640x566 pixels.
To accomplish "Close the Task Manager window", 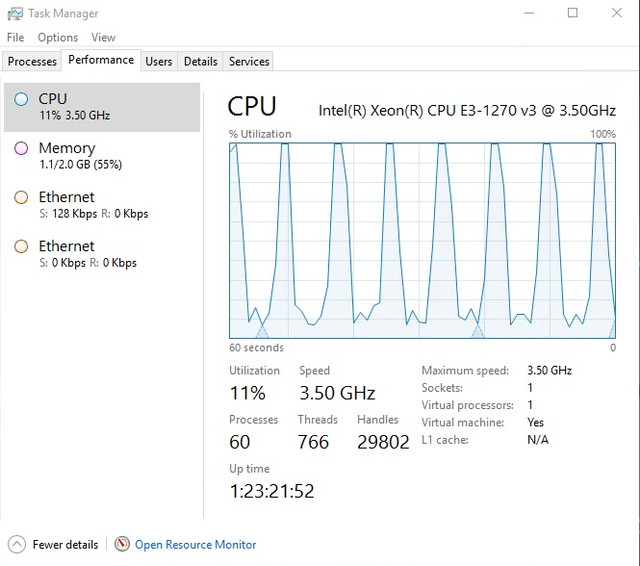I will [x=617, y=13].
